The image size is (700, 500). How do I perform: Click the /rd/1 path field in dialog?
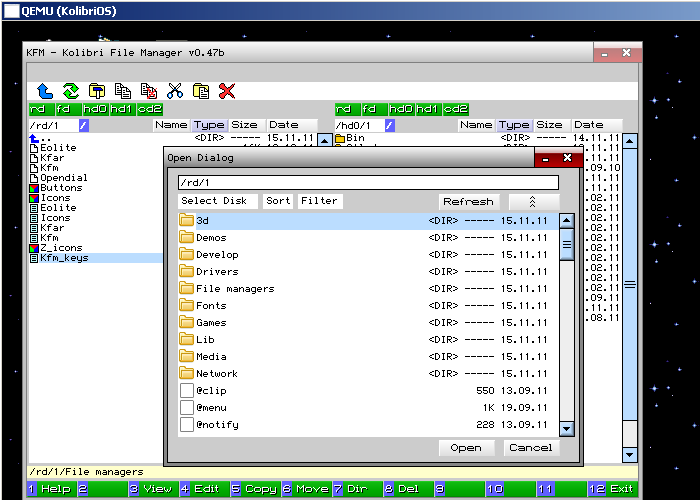pos(367,183)
